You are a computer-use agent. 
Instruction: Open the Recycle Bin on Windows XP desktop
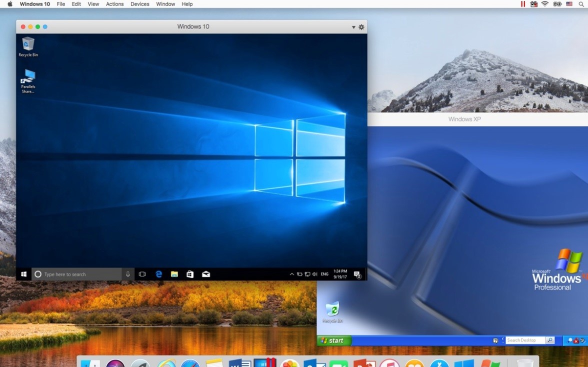[332, 312]
